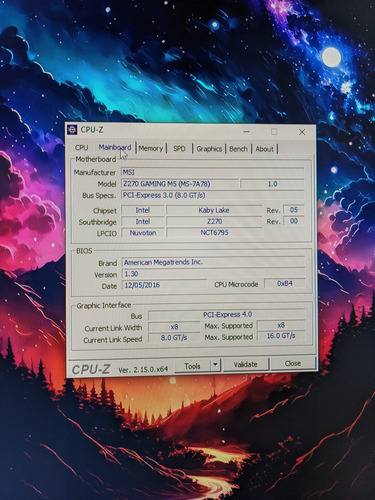Image resolution: width=375 pixels, height=500 pixels.
Task: Switch to the CPU tab
Action: (82, 148)
